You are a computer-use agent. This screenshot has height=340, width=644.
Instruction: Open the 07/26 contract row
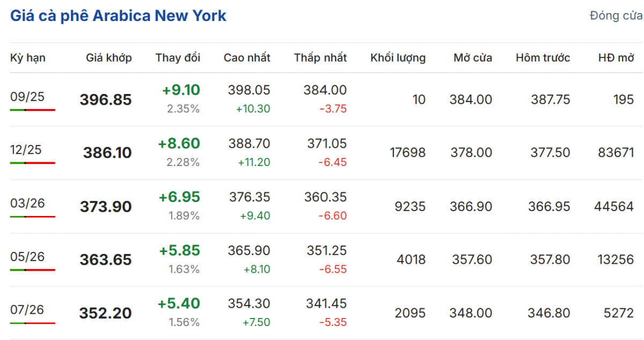tap(27, 310)
